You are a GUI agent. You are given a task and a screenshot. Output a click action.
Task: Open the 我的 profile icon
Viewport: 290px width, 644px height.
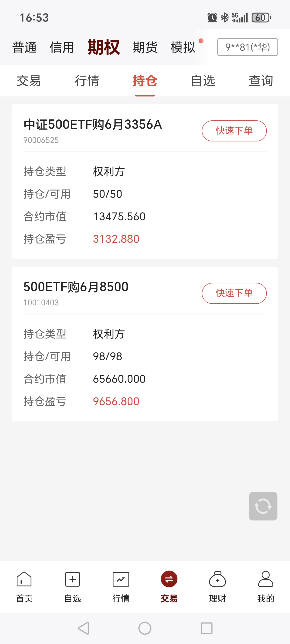(266, 579)
